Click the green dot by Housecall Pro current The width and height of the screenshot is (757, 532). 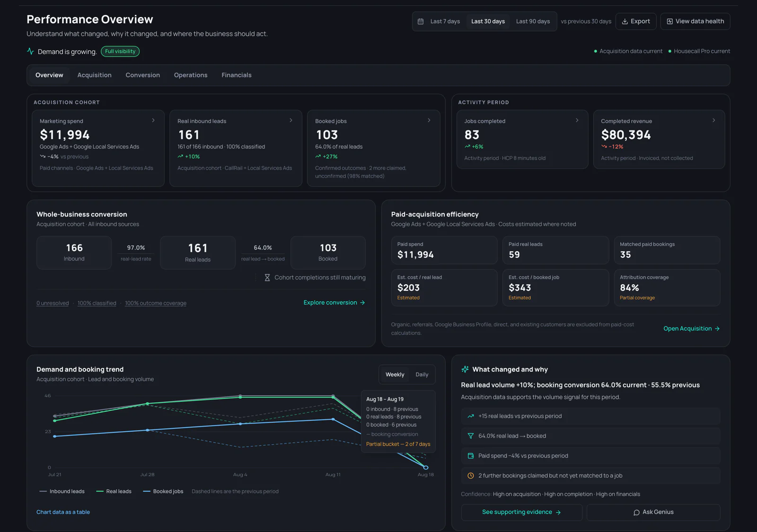[669, 51]
